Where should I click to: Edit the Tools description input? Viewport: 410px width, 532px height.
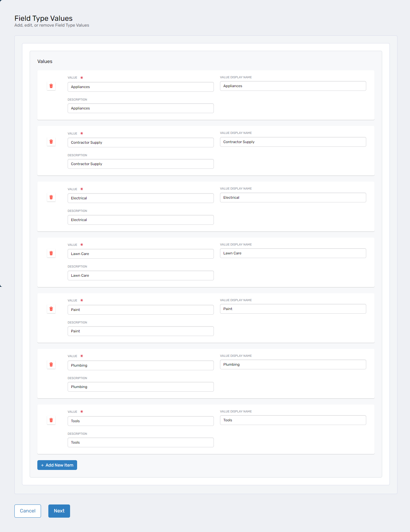pyautogui.click(x=140, y=442)
